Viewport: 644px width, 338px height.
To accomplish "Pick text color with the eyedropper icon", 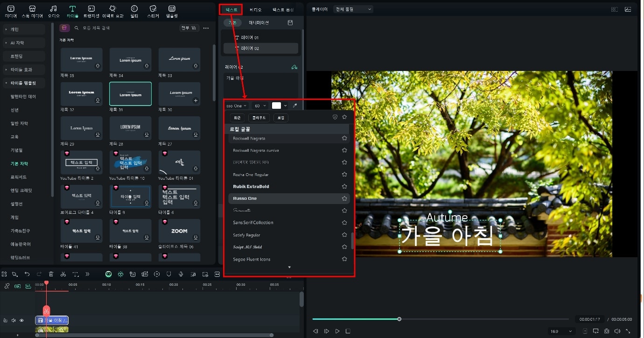I will 294,106.
